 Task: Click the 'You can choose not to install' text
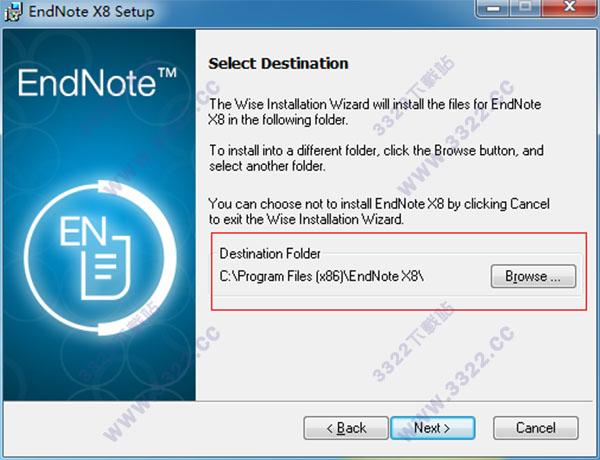[x=379, y=211]
